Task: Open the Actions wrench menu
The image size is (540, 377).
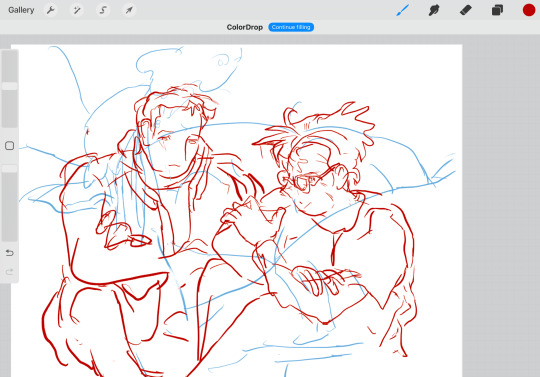Action: (51, 10)
